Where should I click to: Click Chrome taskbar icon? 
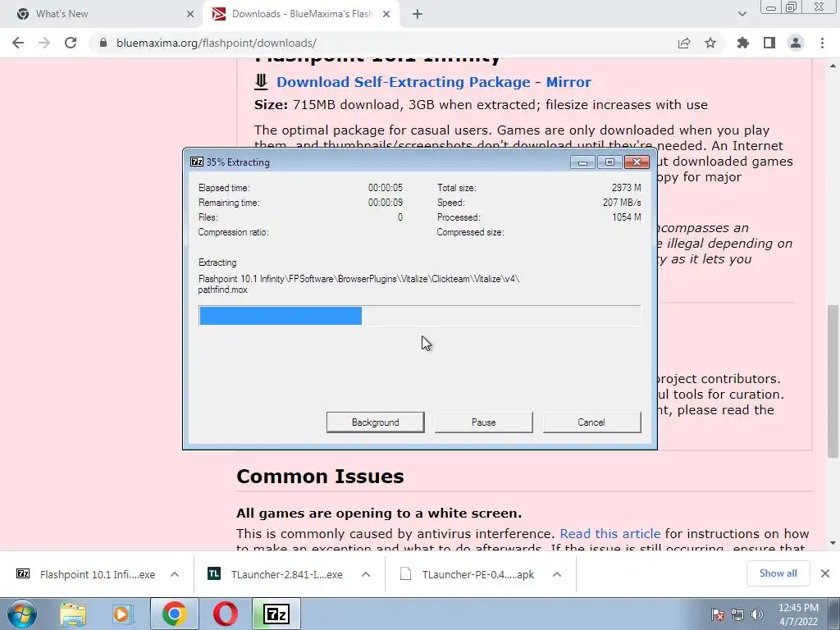click(174, 614)
